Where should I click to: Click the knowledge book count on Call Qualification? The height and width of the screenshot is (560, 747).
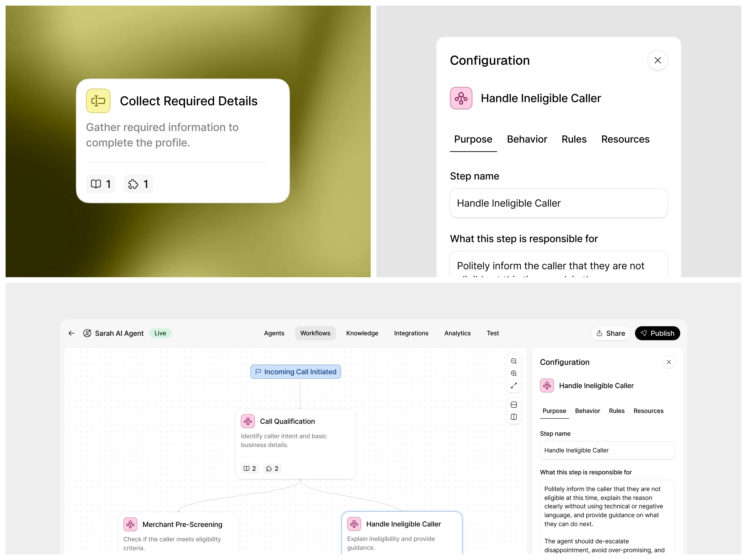[250, 469]
